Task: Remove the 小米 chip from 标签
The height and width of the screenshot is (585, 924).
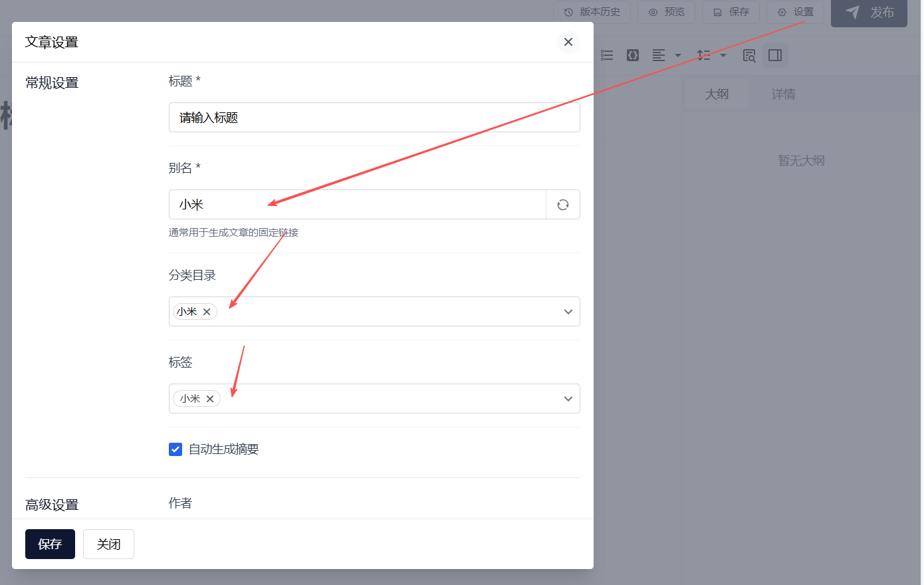Action: point(210,399)
